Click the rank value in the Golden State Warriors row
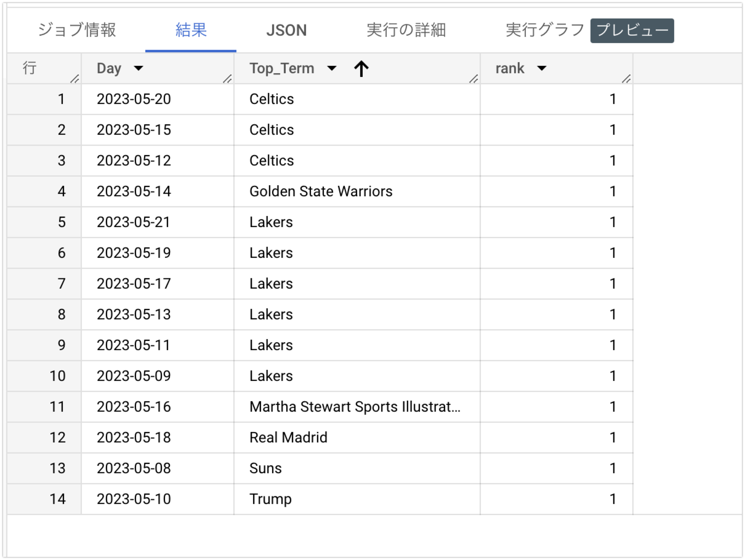Screen dimensions: 745x560 point(613,191)
